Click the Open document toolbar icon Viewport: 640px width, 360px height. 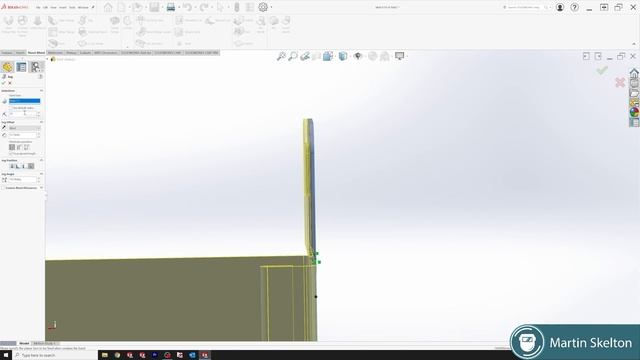(x=138, y=7)
